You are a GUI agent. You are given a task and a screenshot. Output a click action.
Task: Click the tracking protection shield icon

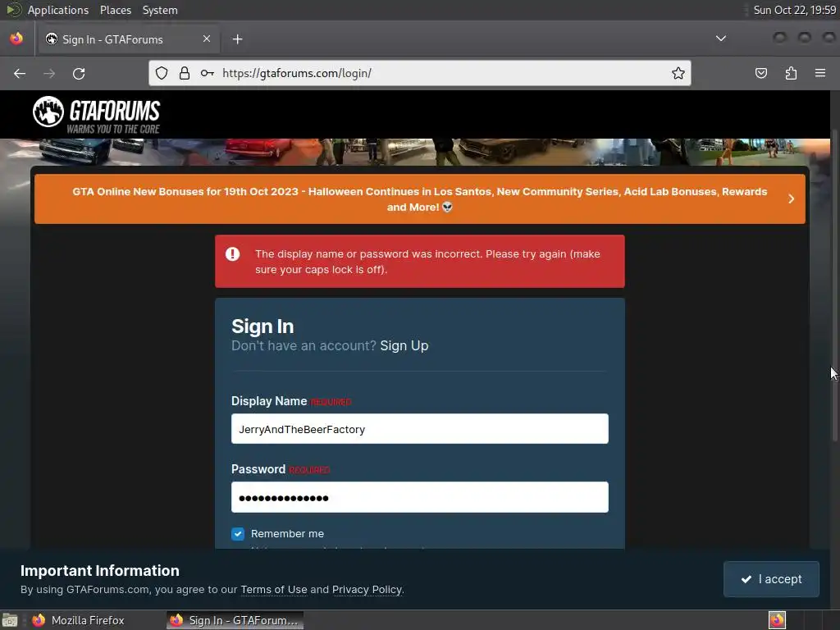pos(162,73)
